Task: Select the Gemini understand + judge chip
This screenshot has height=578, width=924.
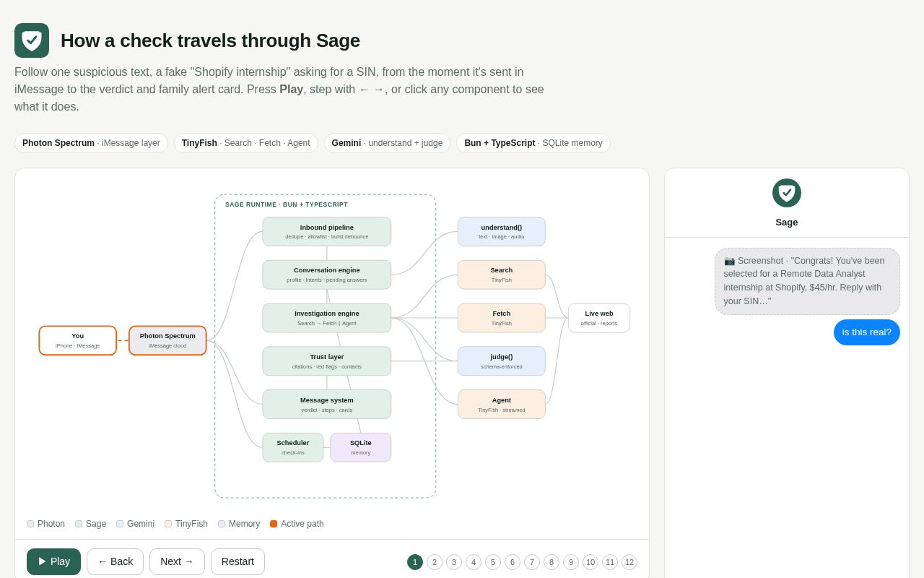Action: pyautogui.click(x=387, y=143)
